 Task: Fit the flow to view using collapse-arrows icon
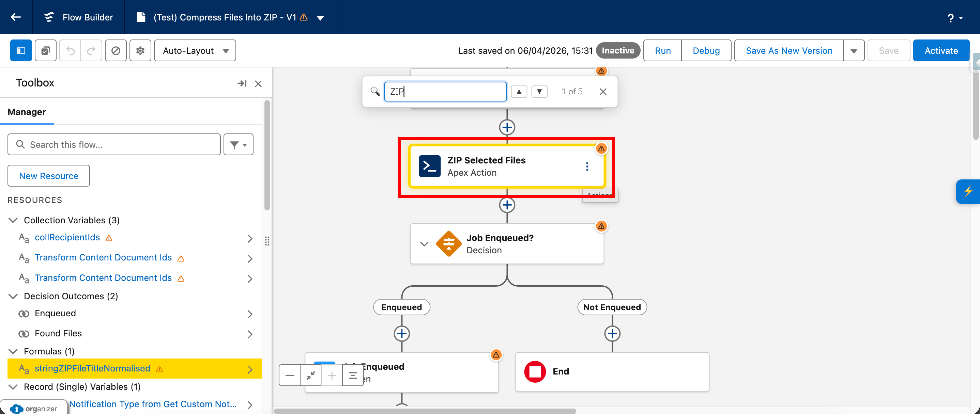[310, 375]
